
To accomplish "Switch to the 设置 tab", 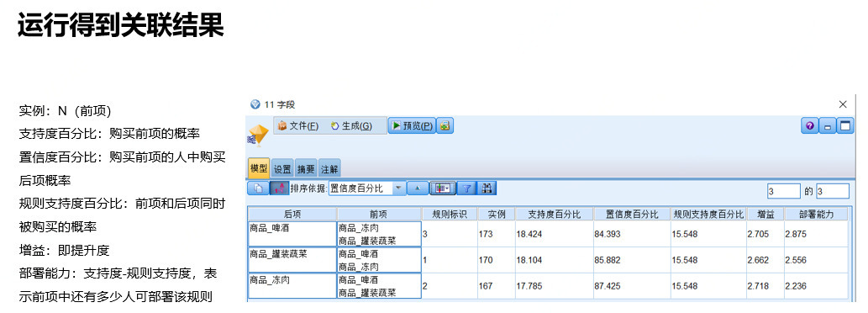I will (283, 168).
